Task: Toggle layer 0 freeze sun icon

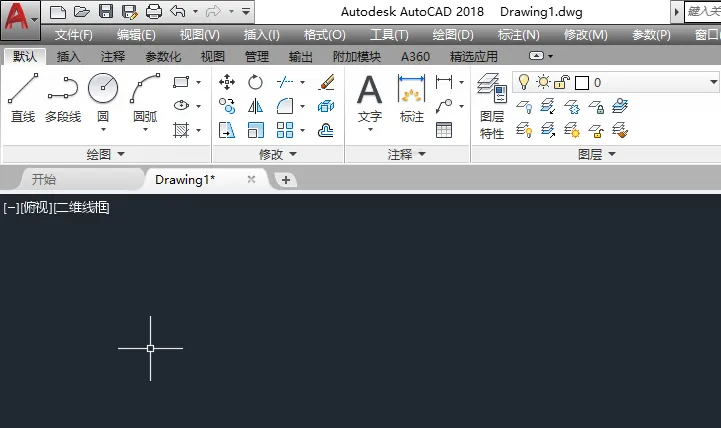Action: tap(543, 82)
